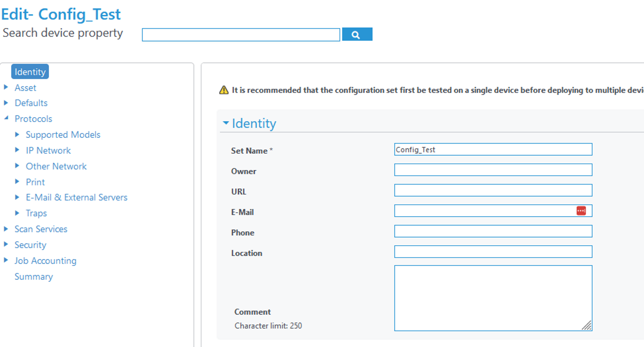Collapse the Identity section header arrow
This screenshot has width=644, height=347.
[226, 123]
